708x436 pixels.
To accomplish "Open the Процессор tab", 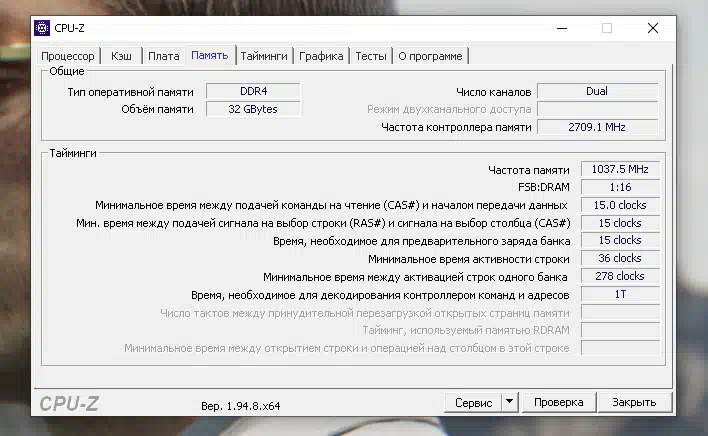I will [x=68, y=56].
